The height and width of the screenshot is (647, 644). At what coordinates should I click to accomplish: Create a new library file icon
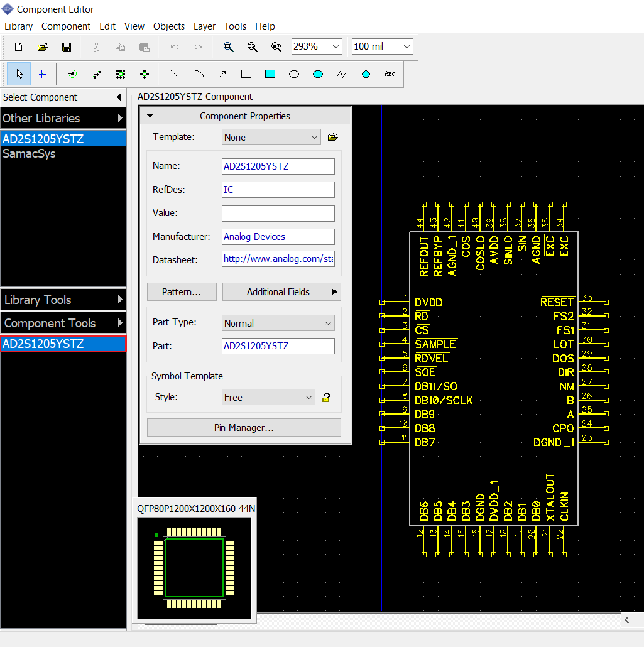tap(19, 47)
